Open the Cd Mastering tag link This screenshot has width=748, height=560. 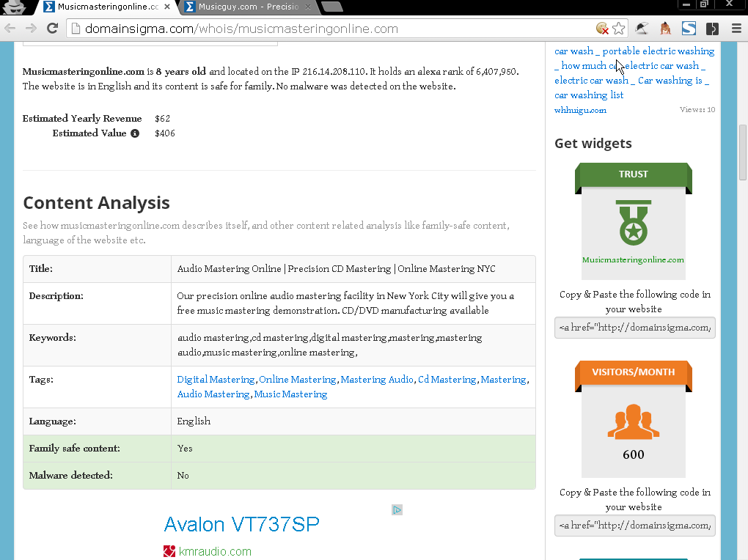(x=447, y=380)
